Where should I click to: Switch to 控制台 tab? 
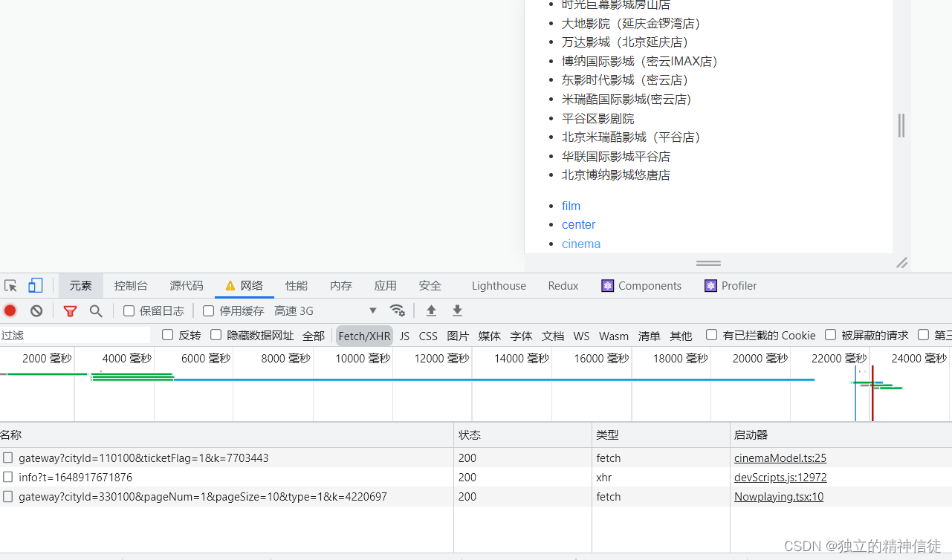(131, 286)
